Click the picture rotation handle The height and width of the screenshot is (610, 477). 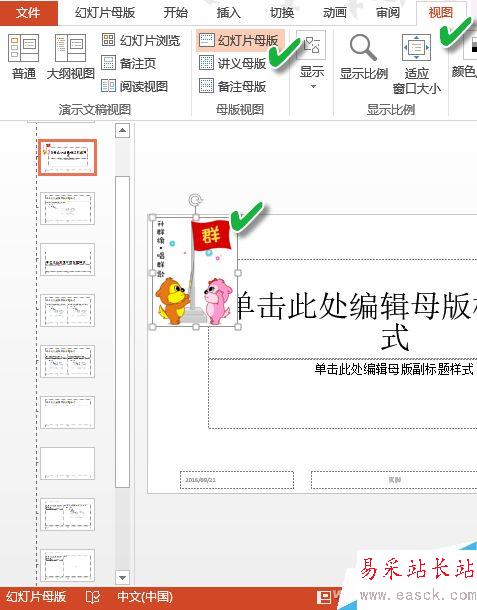[x=195, y=201]
